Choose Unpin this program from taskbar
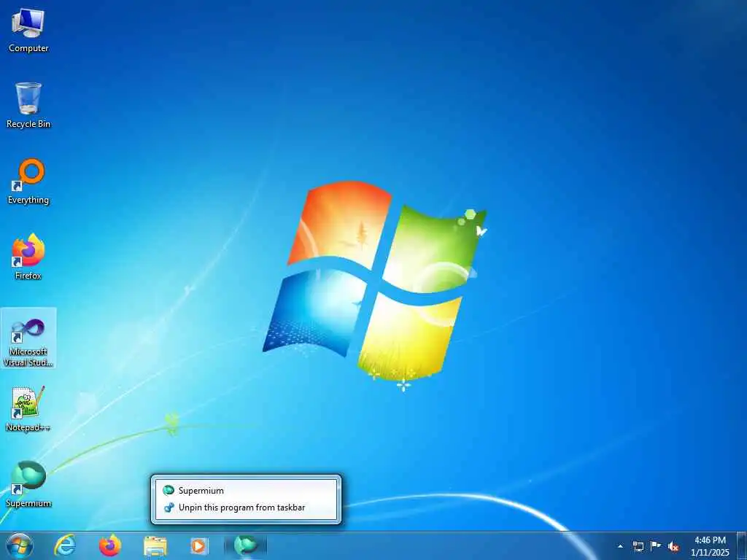 246,507
